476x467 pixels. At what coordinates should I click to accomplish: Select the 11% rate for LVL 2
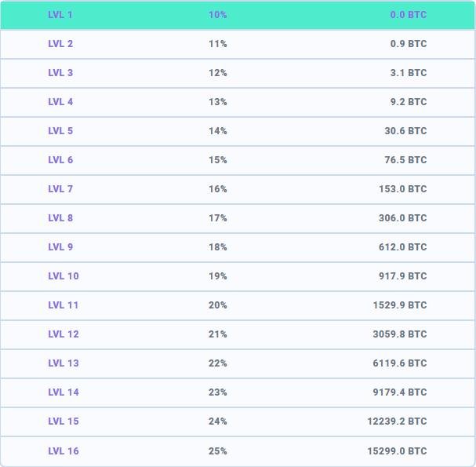(218, 44)
